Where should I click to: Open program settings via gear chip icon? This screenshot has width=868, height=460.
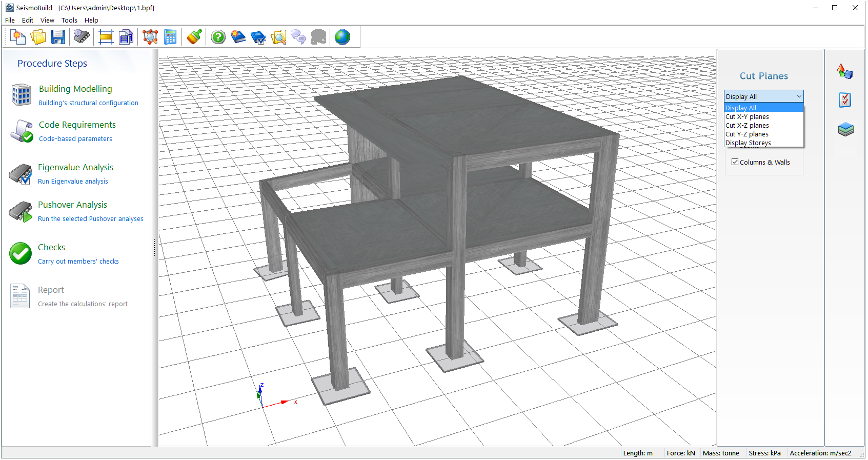(82, 37)
